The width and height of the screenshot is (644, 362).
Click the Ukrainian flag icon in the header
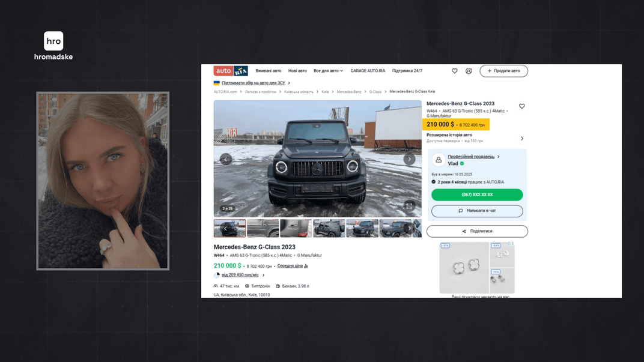point(216,82)
